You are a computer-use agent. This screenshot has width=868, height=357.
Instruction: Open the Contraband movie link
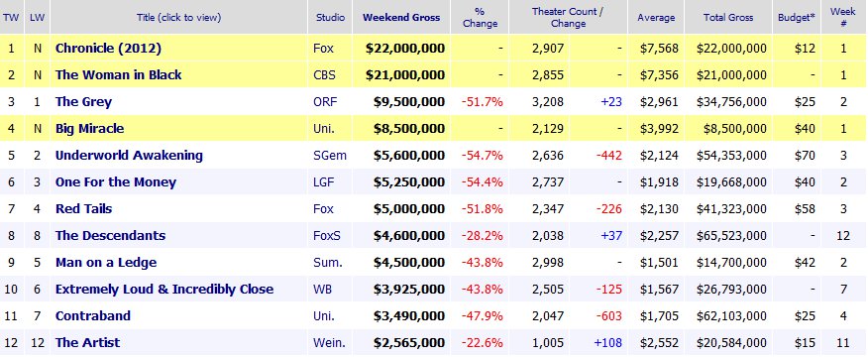point(93,316)
